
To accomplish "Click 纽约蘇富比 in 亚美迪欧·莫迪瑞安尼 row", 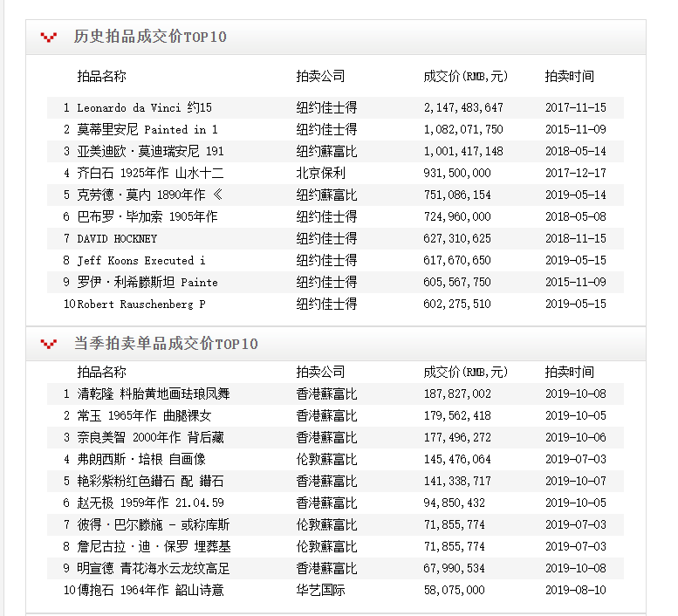I will [326, 151].
